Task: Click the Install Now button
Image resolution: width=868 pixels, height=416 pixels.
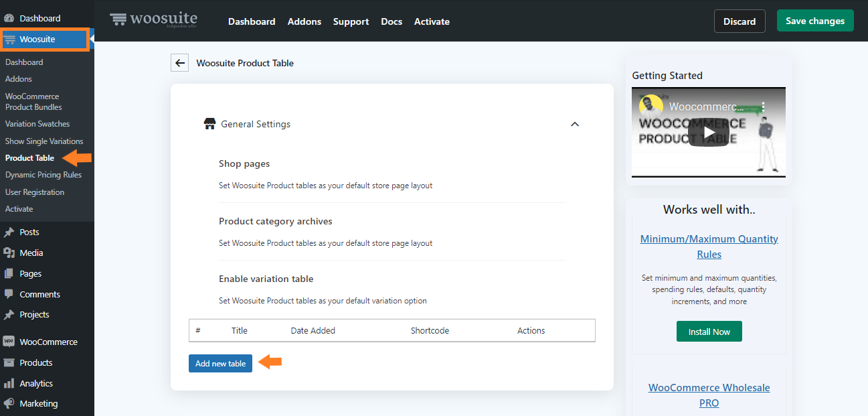Action: click(709, 332)
